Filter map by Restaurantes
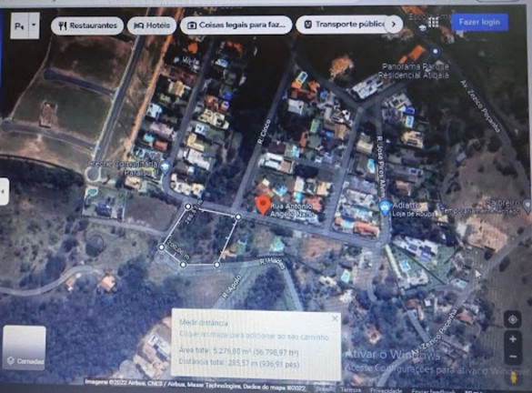This screenshot has height=393, width=532. (87, 25)
